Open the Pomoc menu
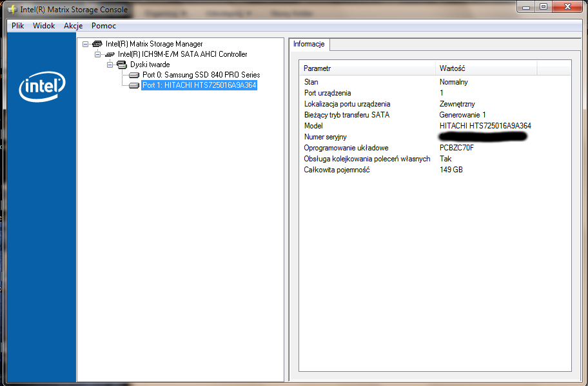The image size is (588, 386). pyautogui.click(x=104, y=26)
